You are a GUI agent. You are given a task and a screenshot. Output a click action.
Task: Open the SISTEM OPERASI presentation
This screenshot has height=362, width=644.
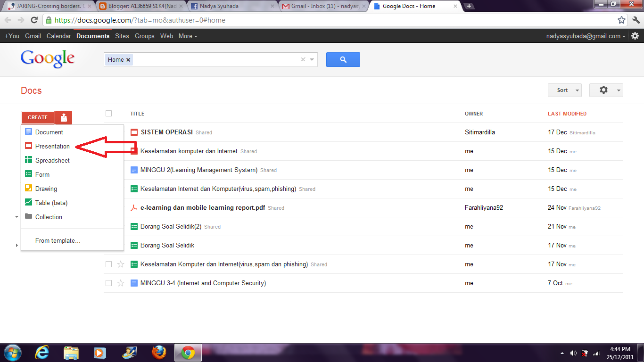167,132
